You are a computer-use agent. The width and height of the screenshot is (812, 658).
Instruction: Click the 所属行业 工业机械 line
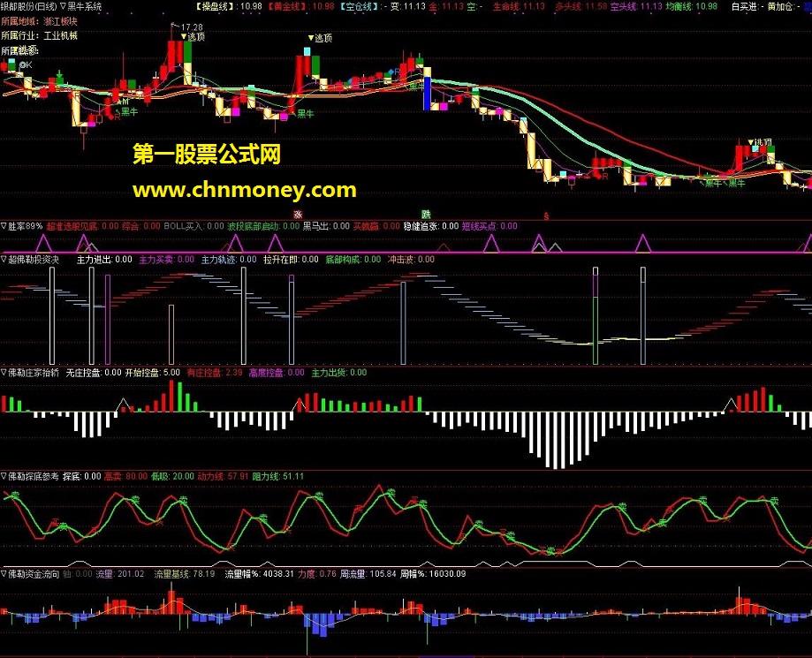click(40, 35)
